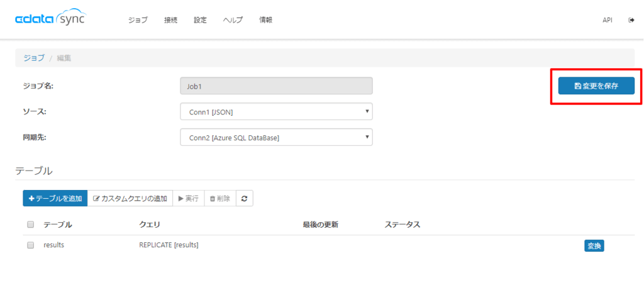The image size is (644, 285).
Task: Select the 編集 breadcrumb text
Action: [64, 58]
